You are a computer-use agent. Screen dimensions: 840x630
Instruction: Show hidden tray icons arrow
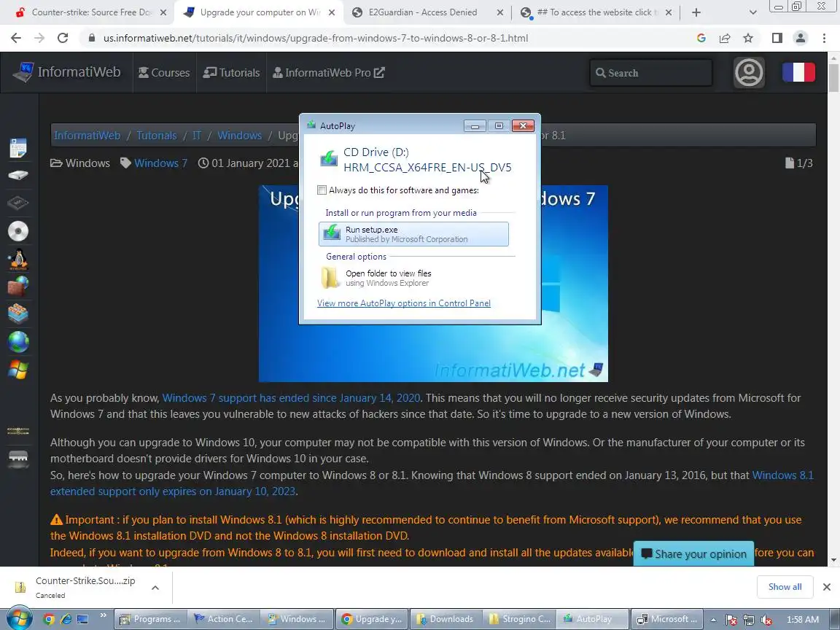(713, 620)
